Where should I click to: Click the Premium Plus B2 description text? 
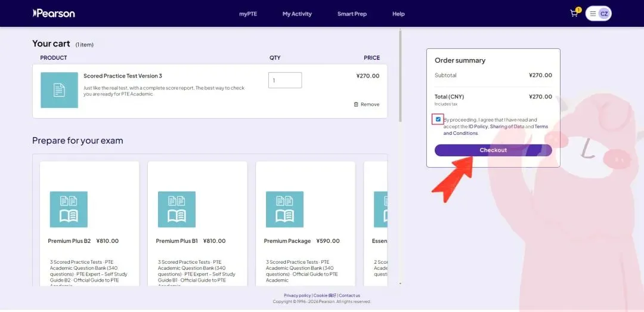click(x=89, y=273)
